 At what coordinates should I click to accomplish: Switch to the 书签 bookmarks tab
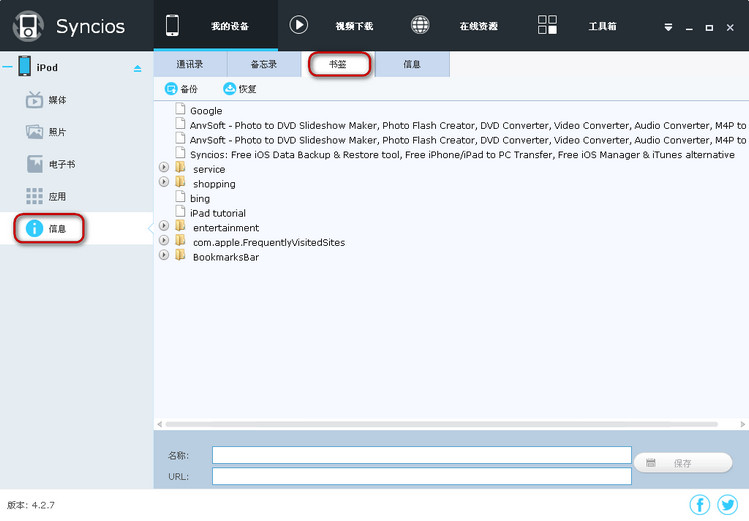pyautogui.click(x=339, y=64)
